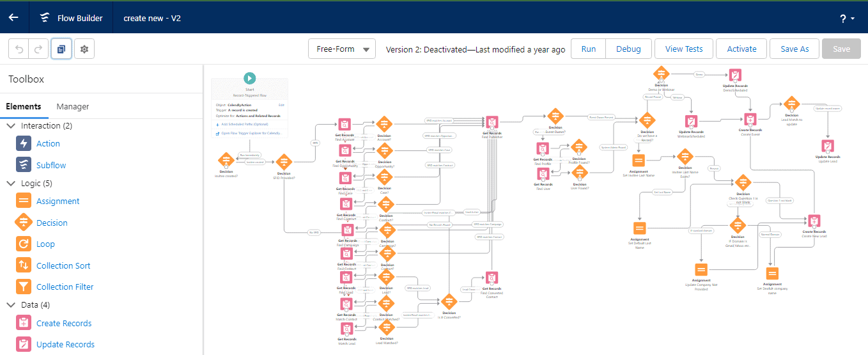Click the undo toolbar icon
This screenshot has height=355, width=868.
pos(19,49)
